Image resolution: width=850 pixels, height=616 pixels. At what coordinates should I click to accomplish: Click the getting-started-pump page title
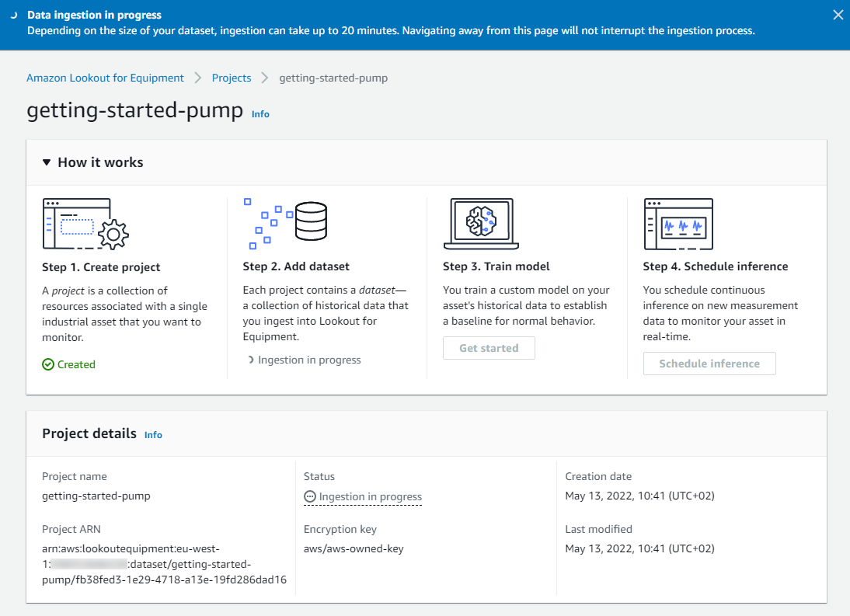(135, 110)
